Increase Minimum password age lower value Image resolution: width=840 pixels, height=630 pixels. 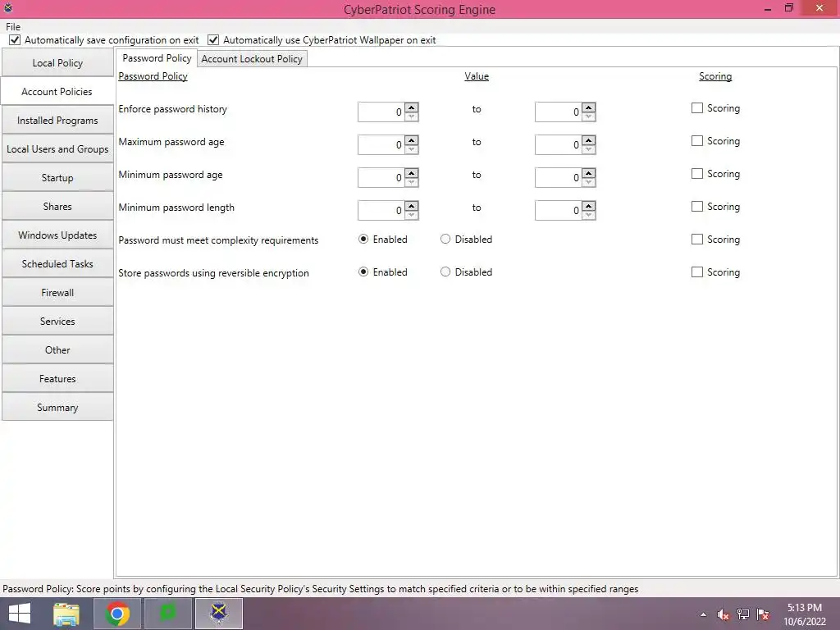click(412, 172)
